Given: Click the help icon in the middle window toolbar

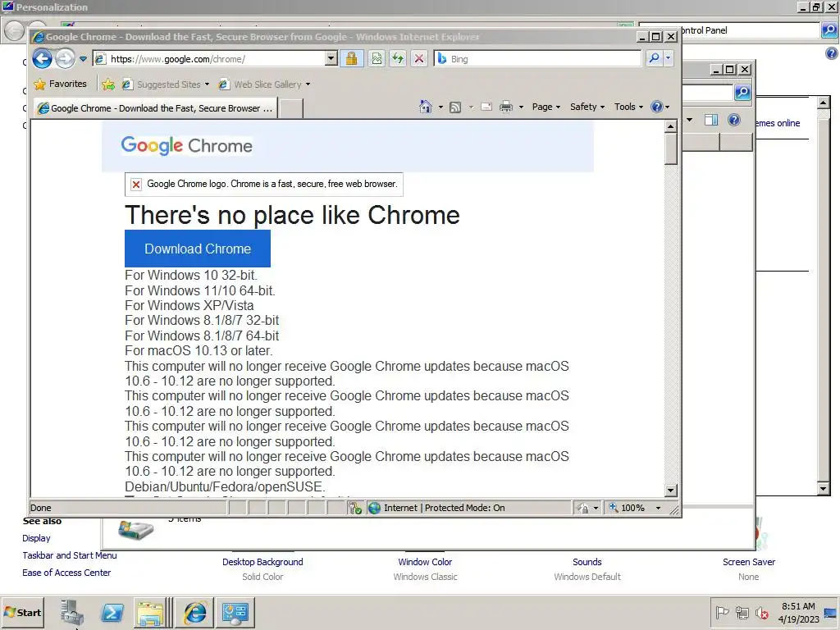Looking at the screenshot, I should coord(734,120).
